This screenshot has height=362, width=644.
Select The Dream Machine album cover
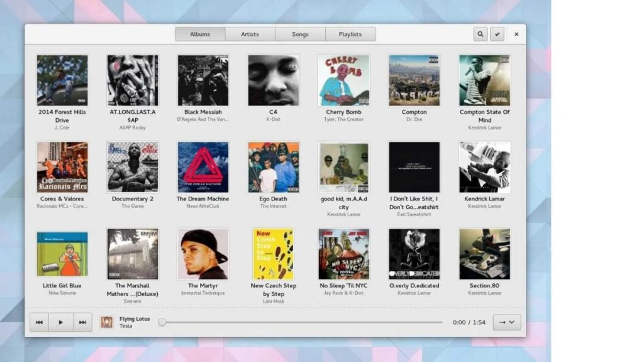pyautogui.click(x=203, y=167)
